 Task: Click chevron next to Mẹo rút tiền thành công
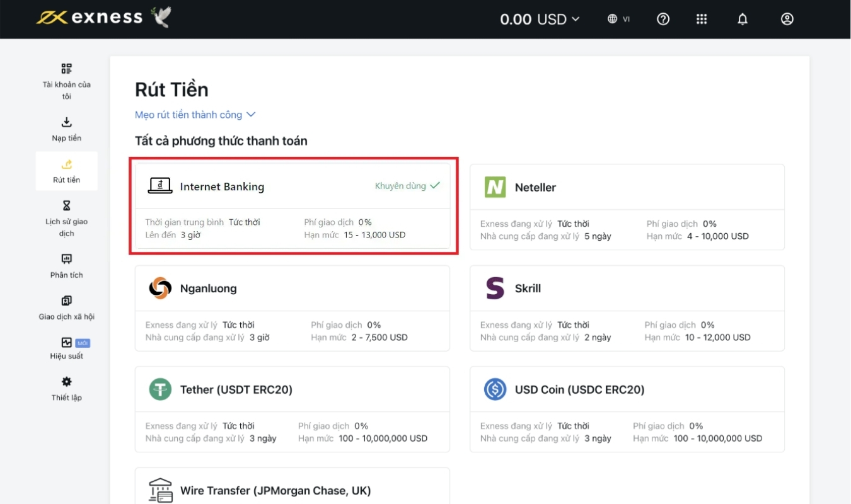click(251, 115)
